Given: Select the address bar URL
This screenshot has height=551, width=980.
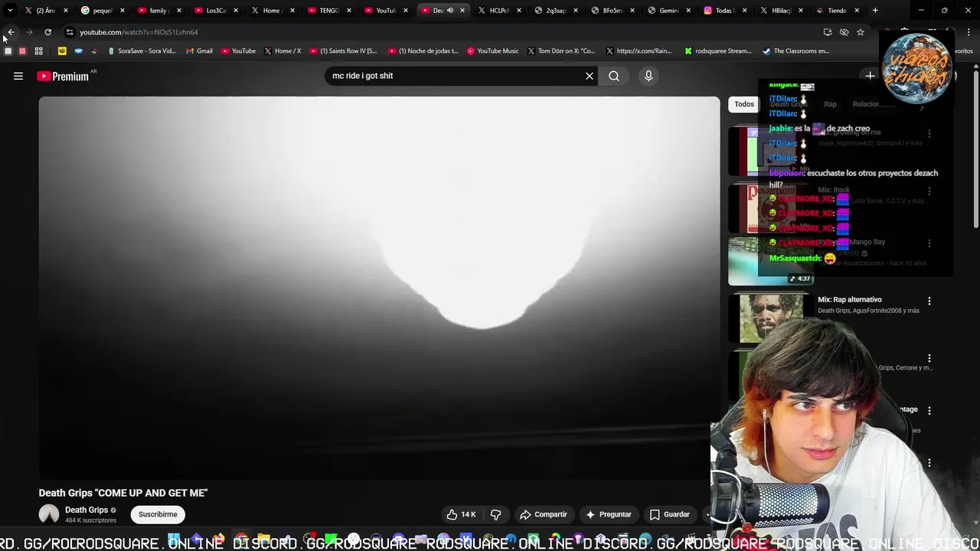Looking at the screenshot, I should coord(139,32).
